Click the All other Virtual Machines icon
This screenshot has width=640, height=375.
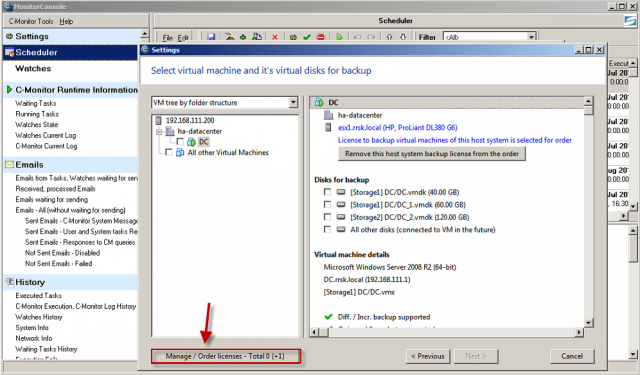pos(180,153)
